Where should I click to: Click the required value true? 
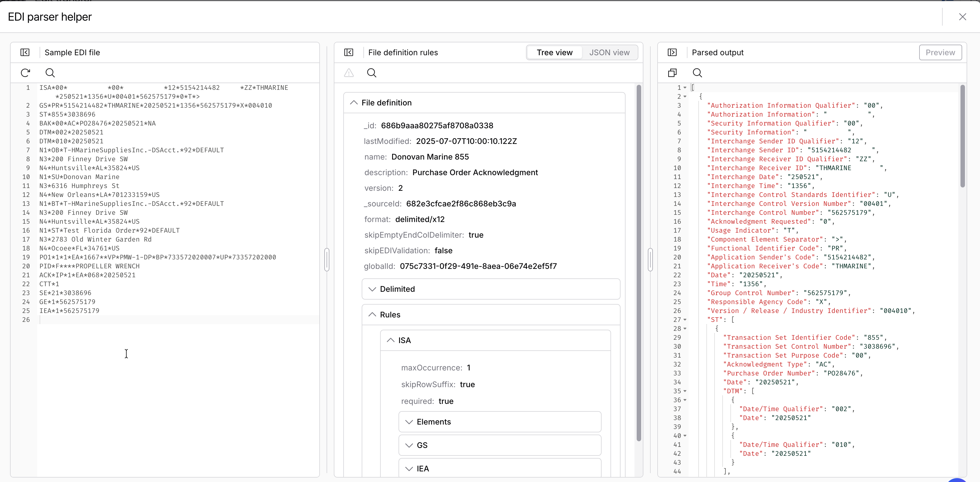446,401
